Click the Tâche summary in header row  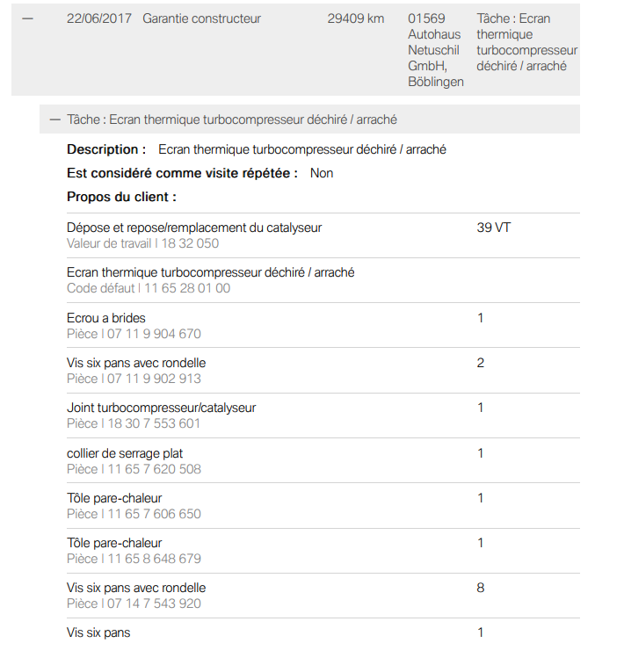(x=527, y=42)
